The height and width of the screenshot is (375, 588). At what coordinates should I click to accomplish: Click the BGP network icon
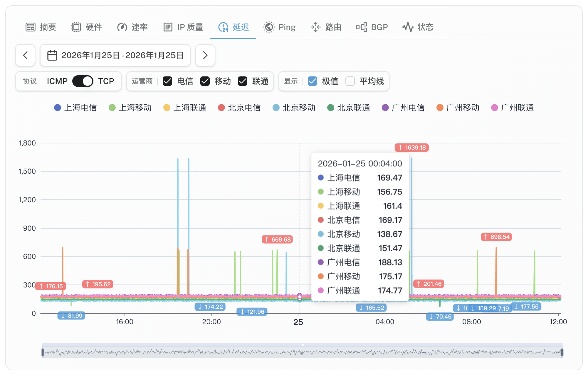(362, 27)
